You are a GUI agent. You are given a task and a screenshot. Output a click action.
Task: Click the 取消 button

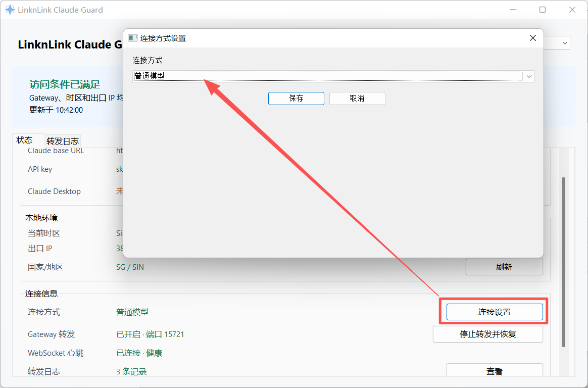click(357, 98)
